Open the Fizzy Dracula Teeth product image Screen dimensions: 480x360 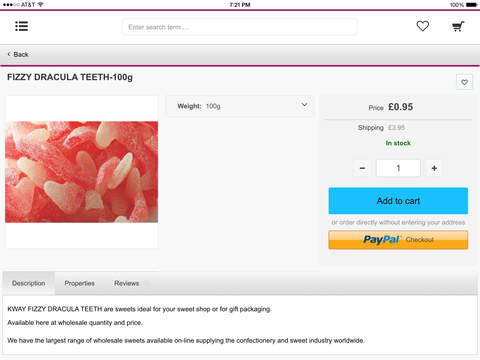click(x=82, y=172)
